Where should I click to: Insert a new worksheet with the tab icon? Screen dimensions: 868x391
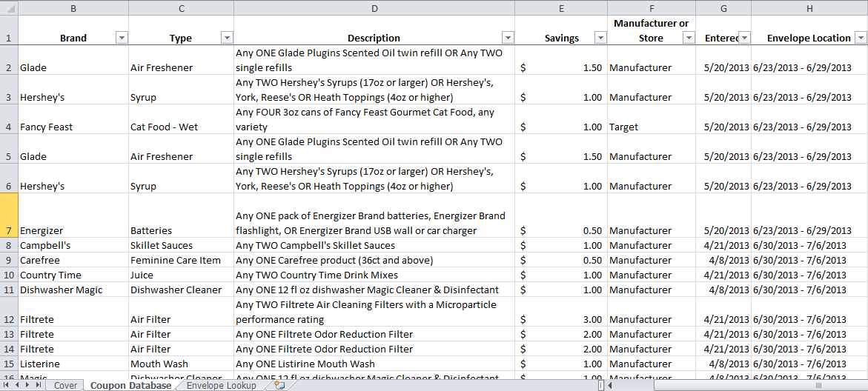coord(279,386)
